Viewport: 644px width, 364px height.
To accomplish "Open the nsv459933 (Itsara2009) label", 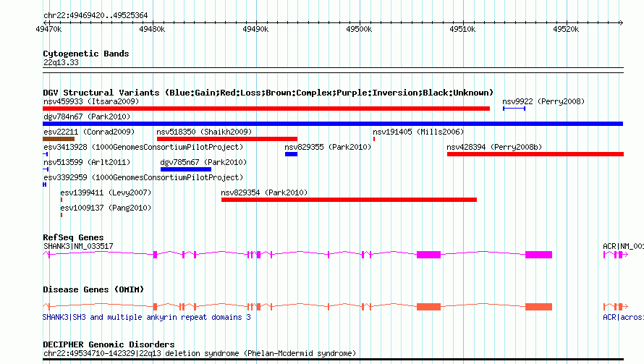I will (91, 101).
